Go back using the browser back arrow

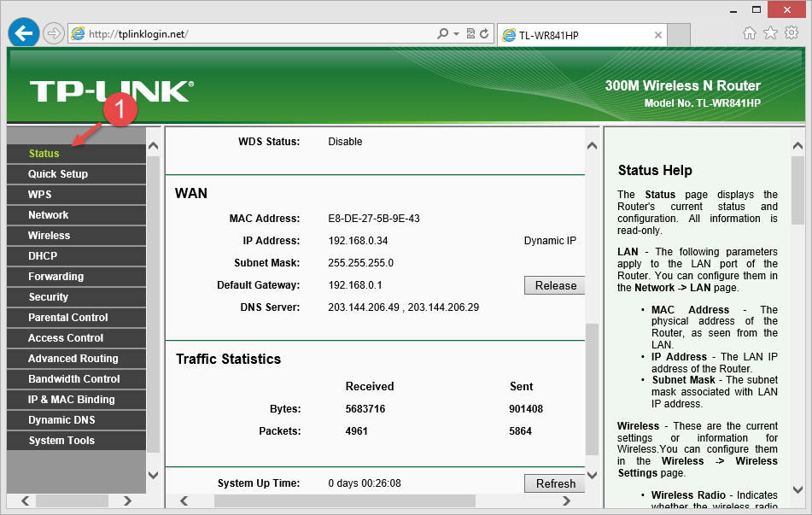tap(24, 33)
